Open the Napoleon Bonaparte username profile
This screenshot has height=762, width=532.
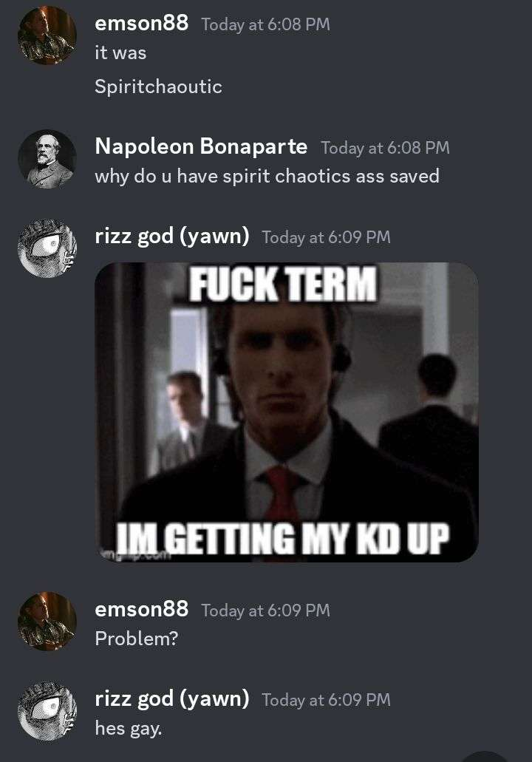[201, 146]
